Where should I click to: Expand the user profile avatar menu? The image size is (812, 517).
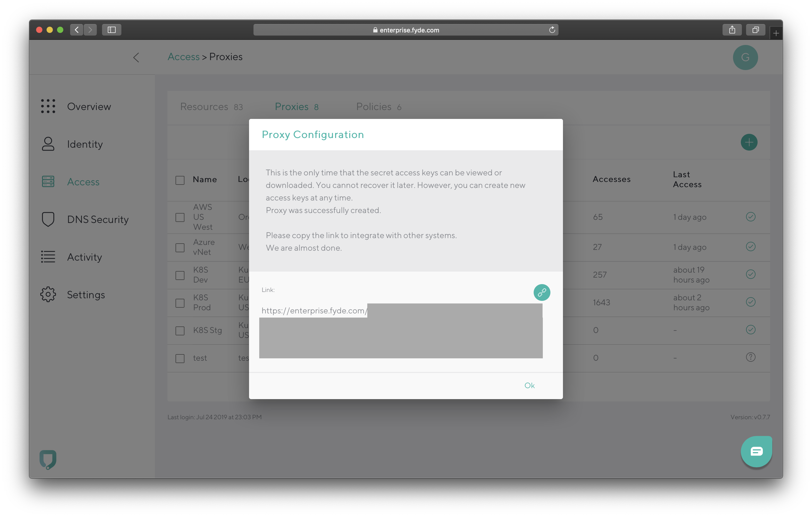pos(745,58)
